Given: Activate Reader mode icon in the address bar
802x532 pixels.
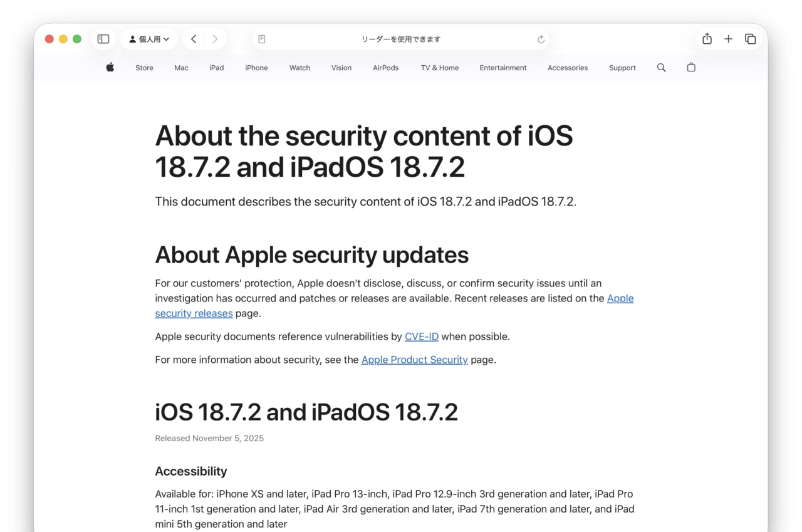Looking at the screenshot, I should pyautogui.click(x=261, y=38).
